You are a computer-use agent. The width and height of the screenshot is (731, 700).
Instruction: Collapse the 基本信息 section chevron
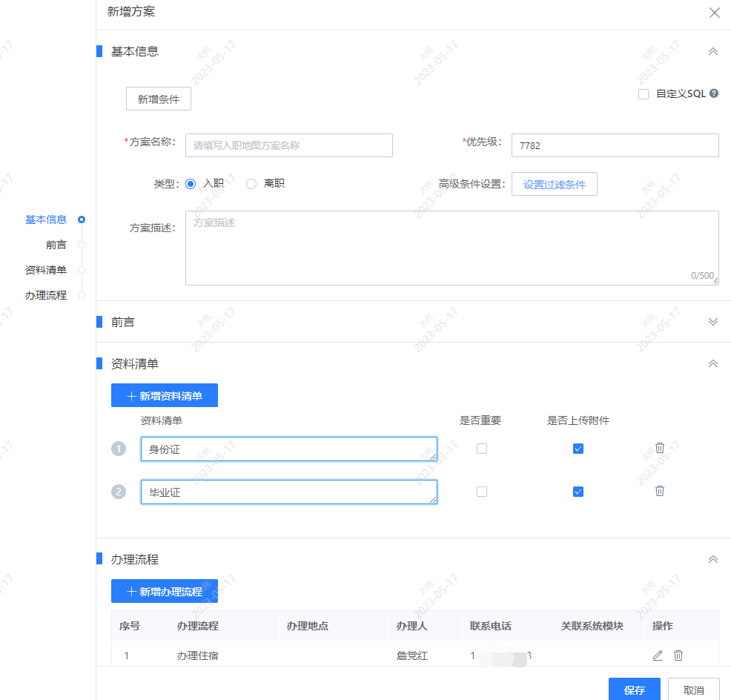click(x=712, y=51)
